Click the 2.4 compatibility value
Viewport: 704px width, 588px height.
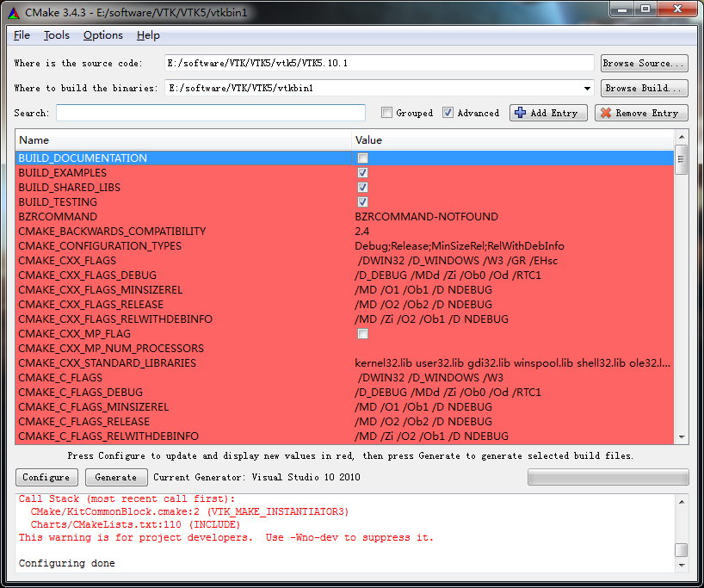tap(361, 232)
